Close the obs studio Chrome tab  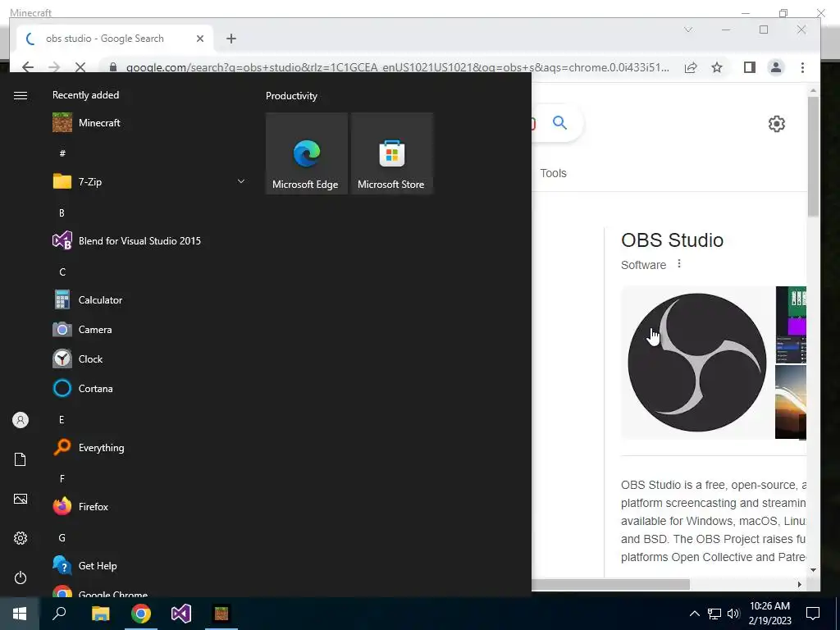pos(200,39)
